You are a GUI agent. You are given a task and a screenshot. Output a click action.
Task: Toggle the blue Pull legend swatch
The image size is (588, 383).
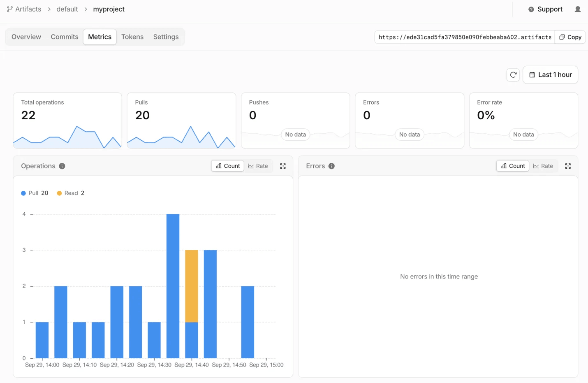[x=23, y=193]
